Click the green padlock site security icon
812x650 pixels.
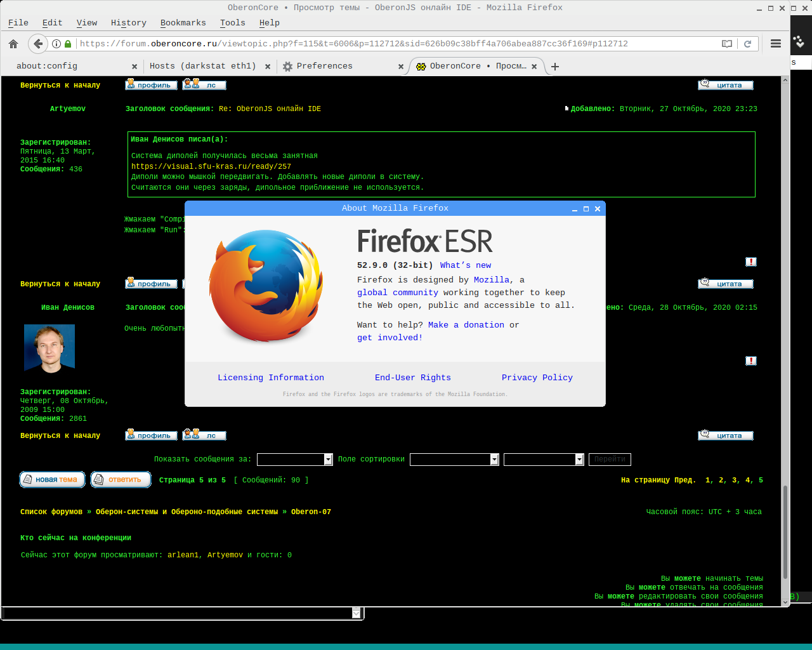[68, 44]
